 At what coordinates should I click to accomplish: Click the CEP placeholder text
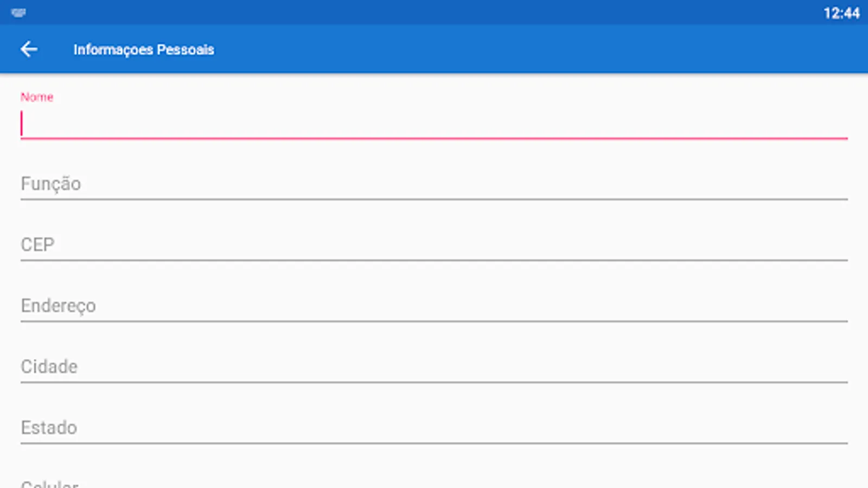pos(37,245)
